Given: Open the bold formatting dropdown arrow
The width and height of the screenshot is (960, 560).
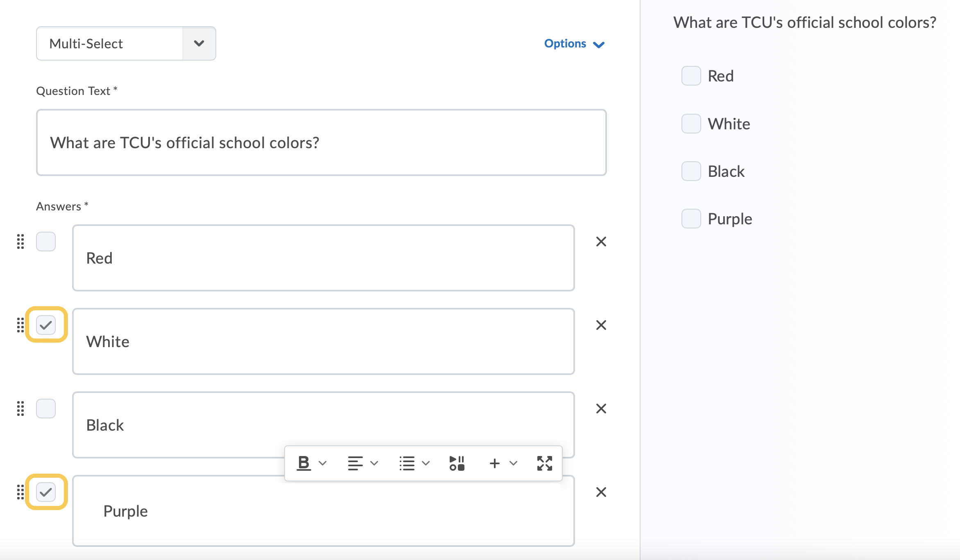Looking at the screenshot, I should (x=323, y=463).
